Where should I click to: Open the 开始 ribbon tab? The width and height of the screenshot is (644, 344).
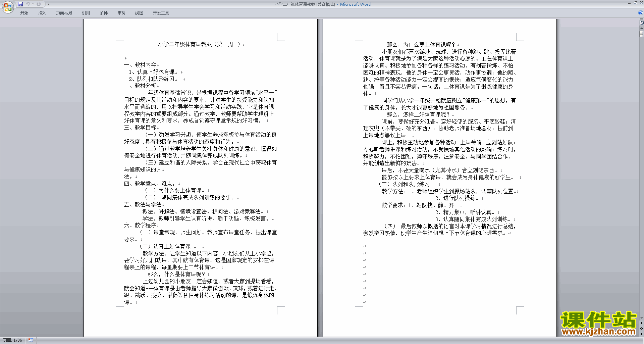tap(24, 13)
